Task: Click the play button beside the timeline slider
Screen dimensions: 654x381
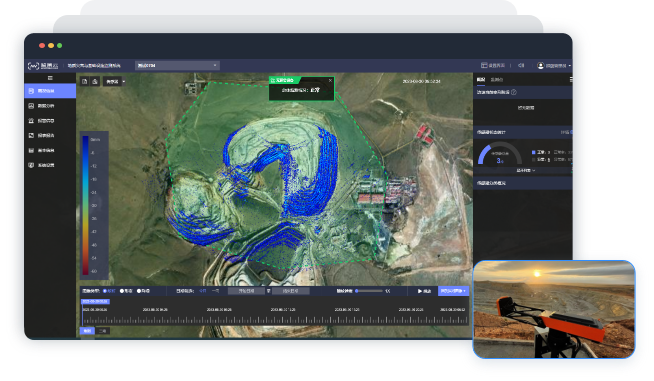Action: tap(424, 291)
